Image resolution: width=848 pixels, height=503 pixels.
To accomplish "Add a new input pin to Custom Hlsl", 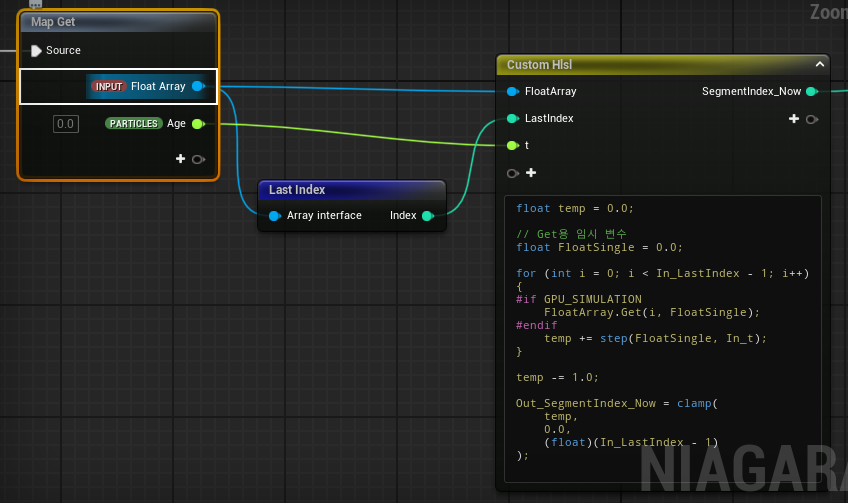I will point(531,173).
